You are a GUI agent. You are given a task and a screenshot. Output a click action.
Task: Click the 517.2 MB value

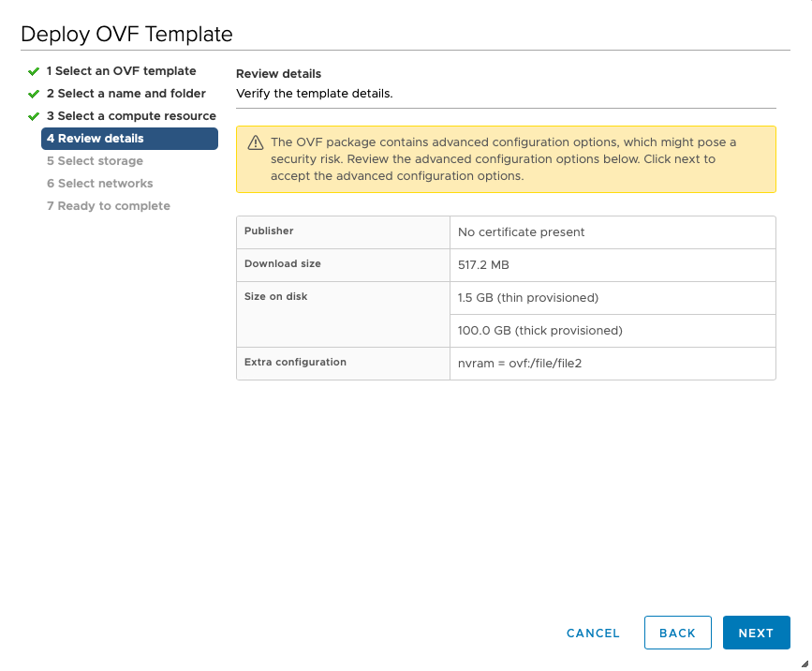pyautogui.click(x=483, y=265)
